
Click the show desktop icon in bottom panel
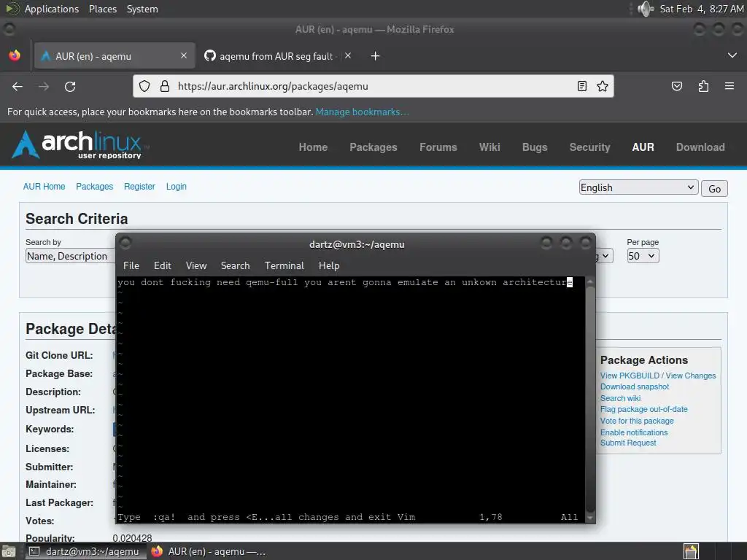pyautogui.click(x=9, y=551)
